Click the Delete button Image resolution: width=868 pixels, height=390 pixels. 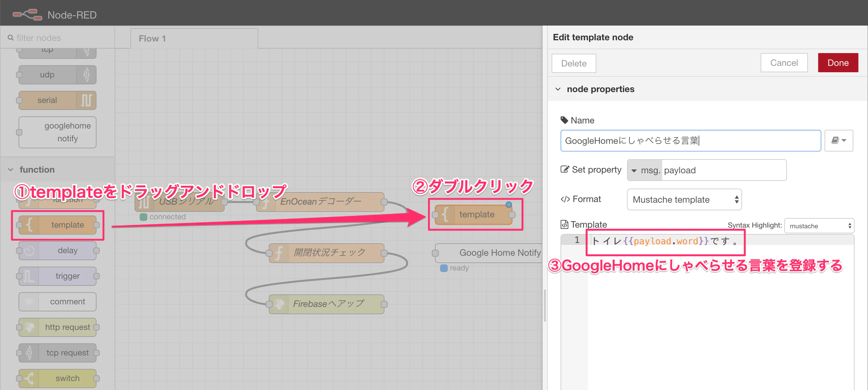tap(573, 63)
